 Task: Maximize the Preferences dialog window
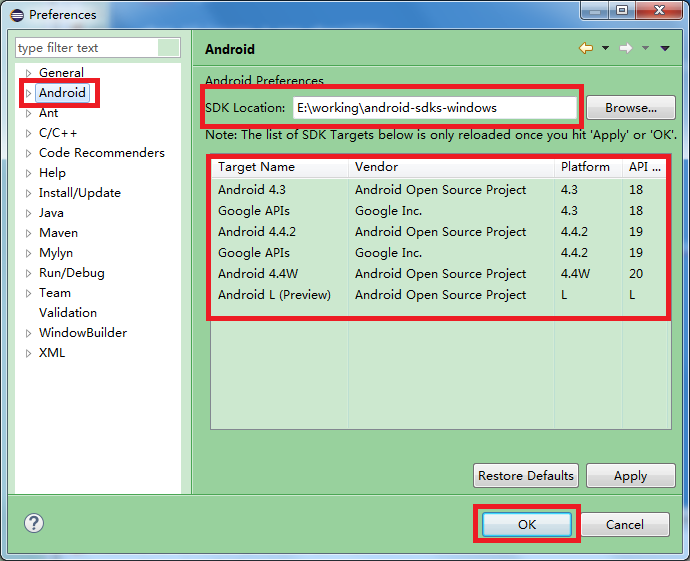point(622,10)
